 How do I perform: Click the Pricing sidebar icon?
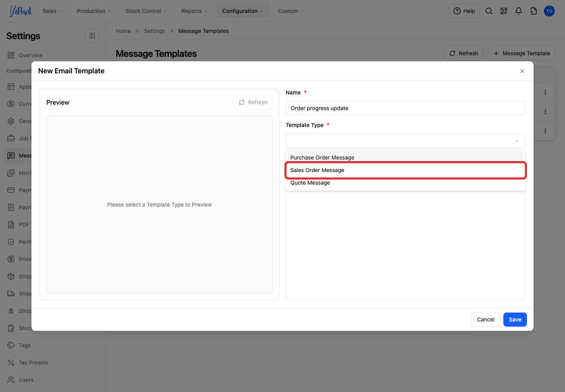[11, 259]
